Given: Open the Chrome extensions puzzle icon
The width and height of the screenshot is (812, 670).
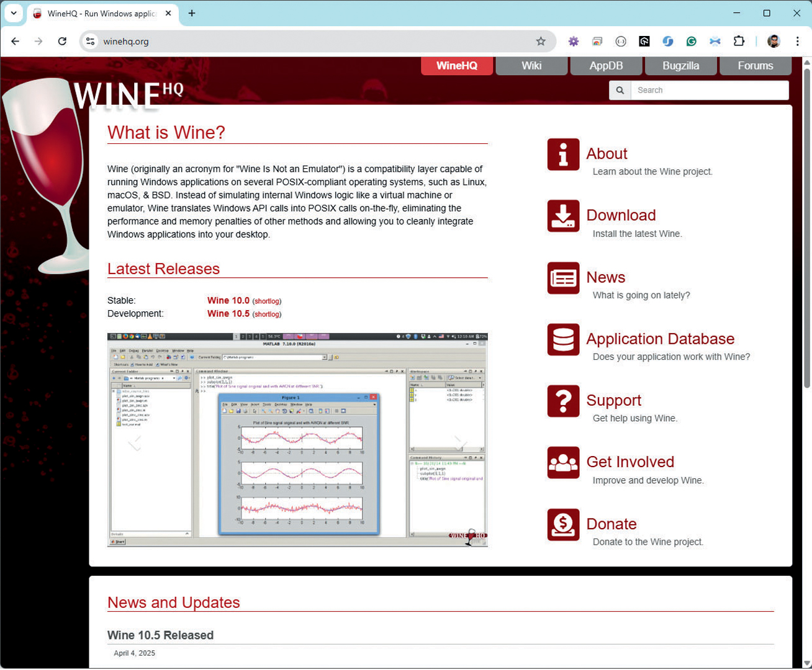Looking at the screenshot, I should coord(739,42).
